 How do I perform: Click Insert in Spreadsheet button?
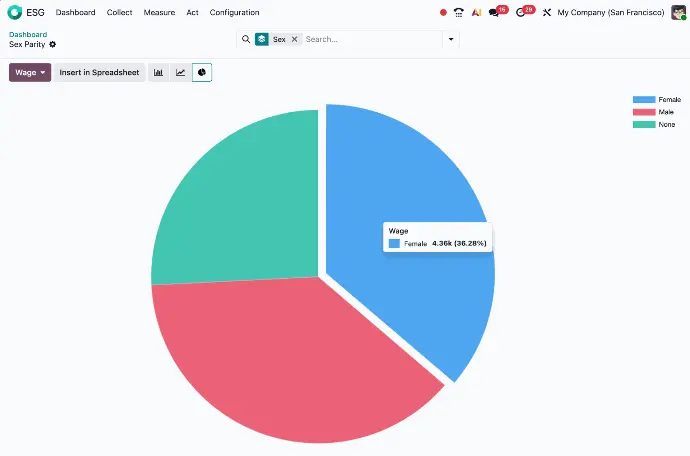point(99,73)
